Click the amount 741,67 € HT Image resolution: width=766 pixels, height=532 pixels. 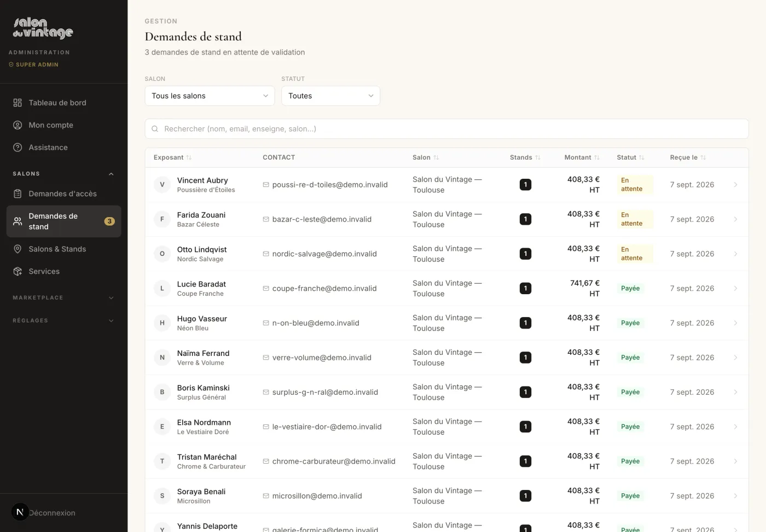[x=585, y=288]
